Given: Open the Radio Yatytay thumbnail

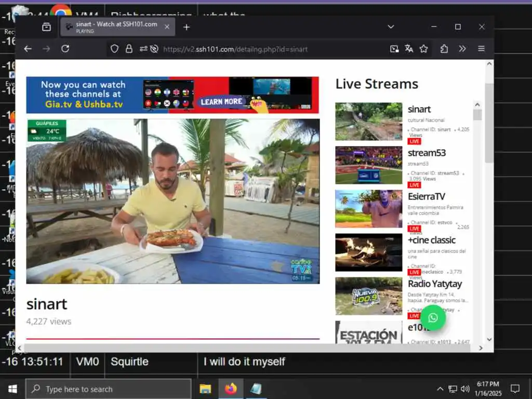Looking at the screenshot, I should pos(368,296).
